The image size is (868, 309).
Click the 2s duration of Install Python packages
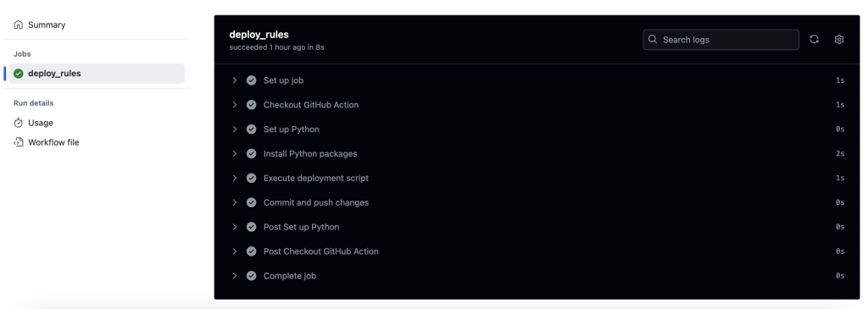click(x=840, y=154)
